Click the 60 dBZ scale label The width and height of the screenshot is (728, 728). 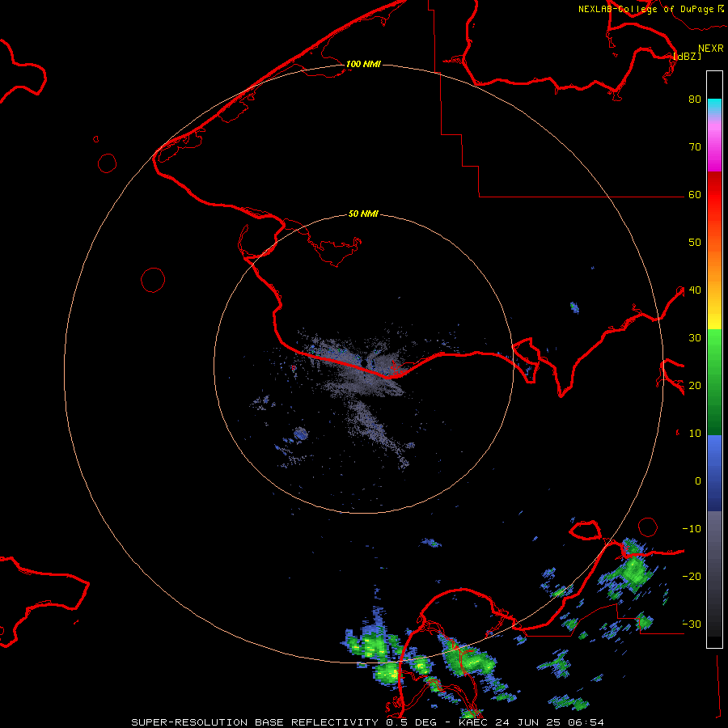695,195
